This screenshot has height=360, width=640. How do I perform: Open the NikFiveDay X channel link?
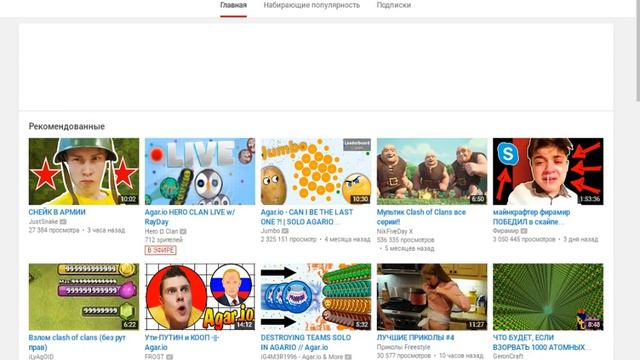394,231
